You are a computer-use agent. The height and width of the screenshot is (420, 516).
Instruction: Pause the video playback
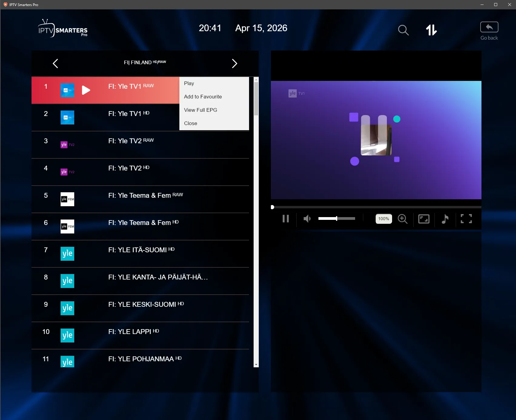pyautogui.click(x=286, y=219)
